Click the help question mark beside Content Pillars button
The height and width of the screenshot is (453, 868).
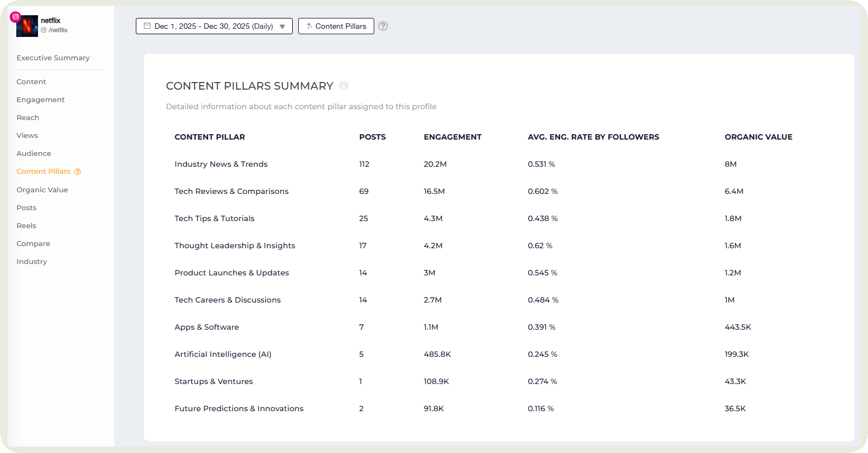tap(383, 26)
